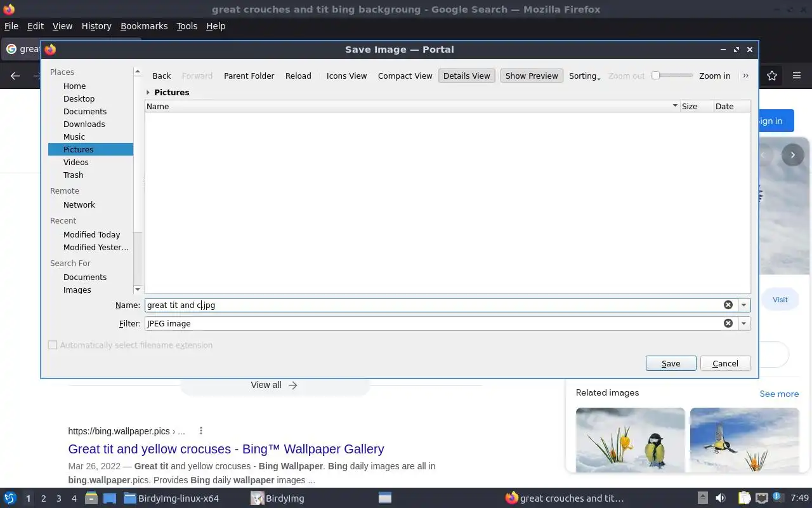This screenshot has width=812, height=508.
Task: Switch to the BirdyImg-linux-x64 folder taskbar entry
Action: (171, 498)
